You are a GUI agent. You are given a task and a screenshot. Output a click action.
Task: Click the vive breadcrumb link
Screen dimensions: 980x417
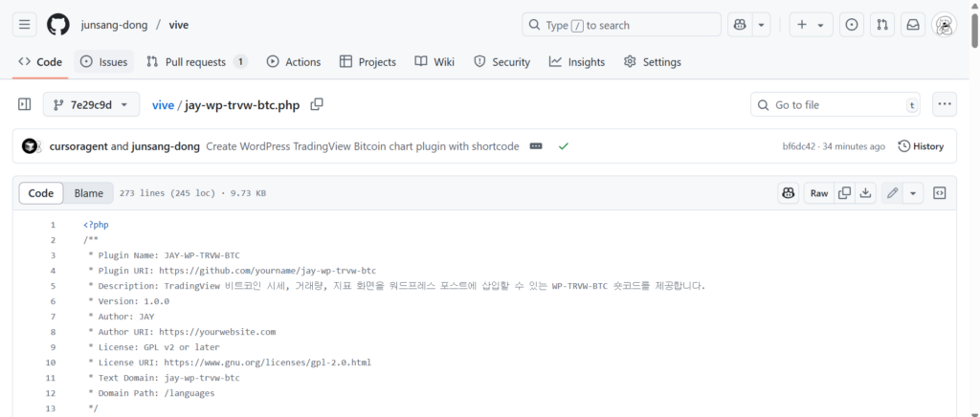pos(163,105)
